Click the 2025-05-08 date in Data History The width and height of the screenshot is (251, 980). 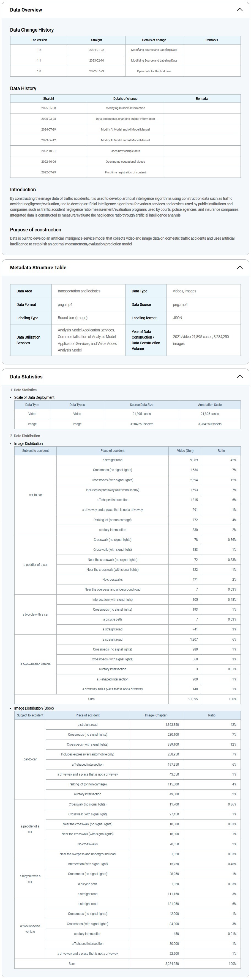pyautogui.click(x=48, y=108)
